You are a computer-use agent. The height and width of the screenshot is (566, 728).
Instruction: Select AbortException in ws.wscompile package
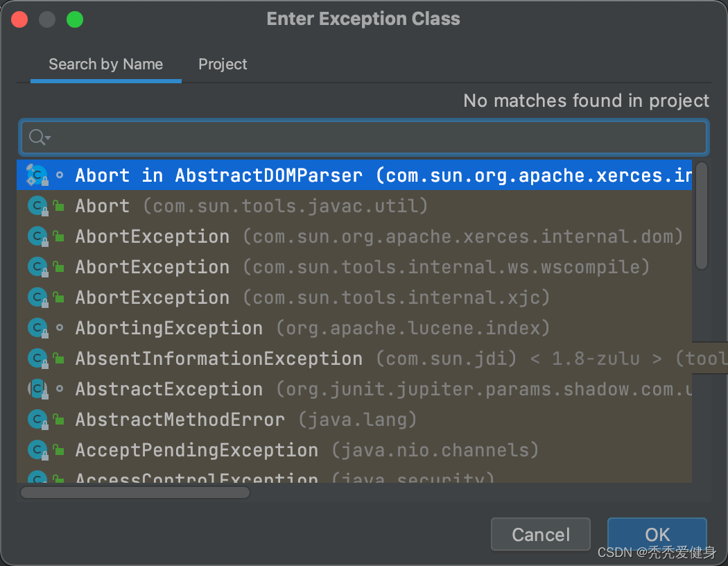[x=153, y=268]
